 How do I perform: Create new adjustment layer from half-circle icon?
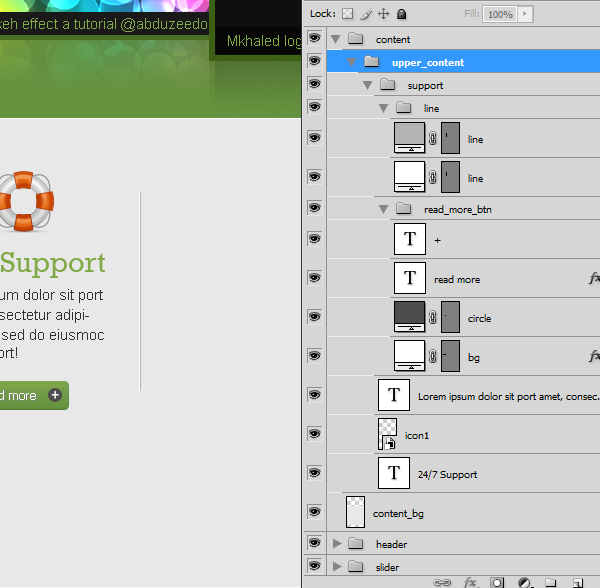click(525, 583)
